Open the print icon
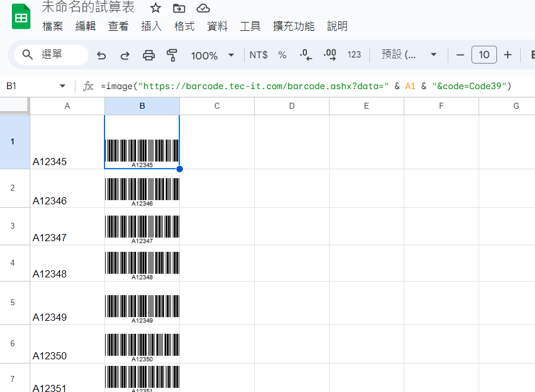535x392 pixels. pyautogui.click(x=148, y=55)
